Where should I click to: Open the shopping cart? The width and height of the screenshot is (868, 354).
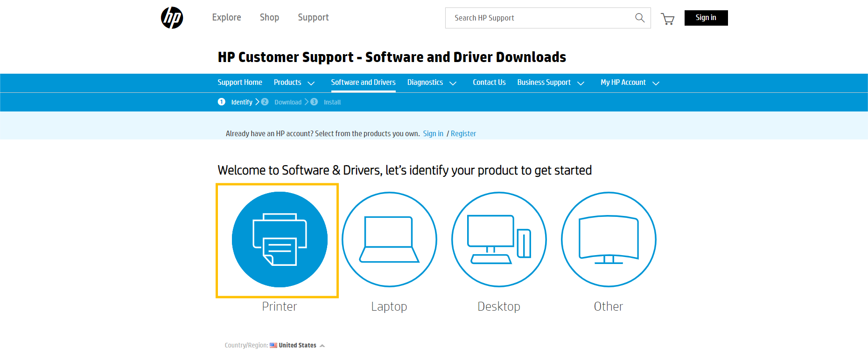pyautogui.click(x=668, y=19)
